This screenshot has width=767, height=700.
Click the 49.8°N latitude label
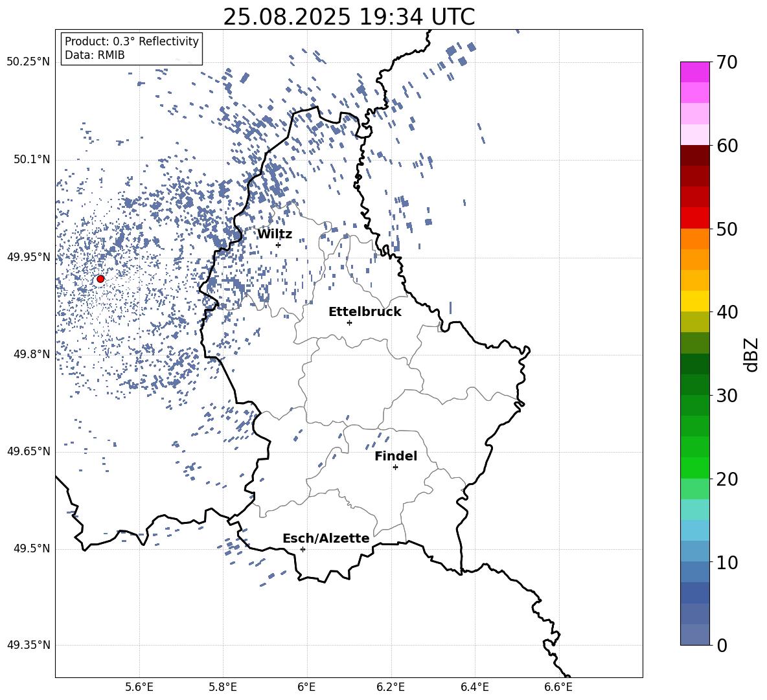click(x=32, y=354)
